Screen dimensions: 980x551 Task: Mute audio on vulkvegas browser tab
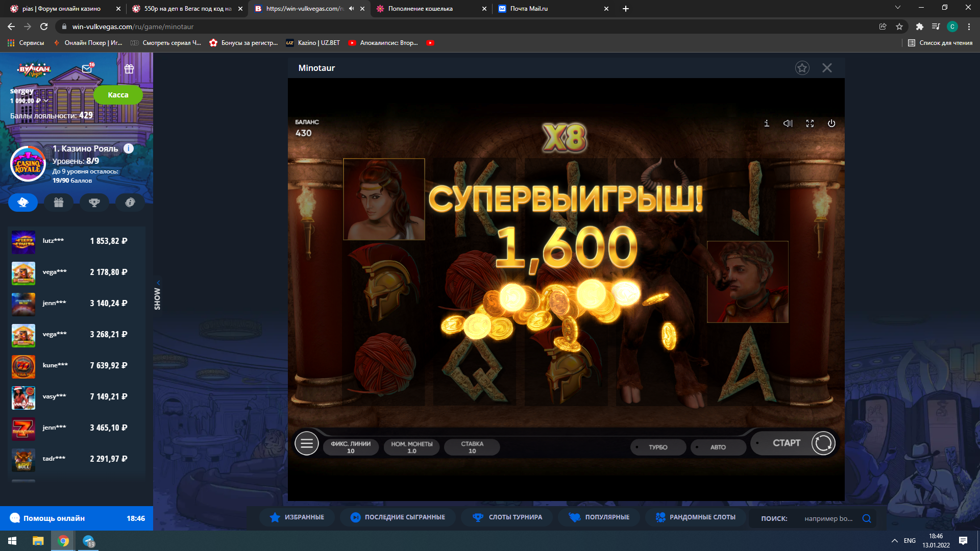click(x=351, y=9)
